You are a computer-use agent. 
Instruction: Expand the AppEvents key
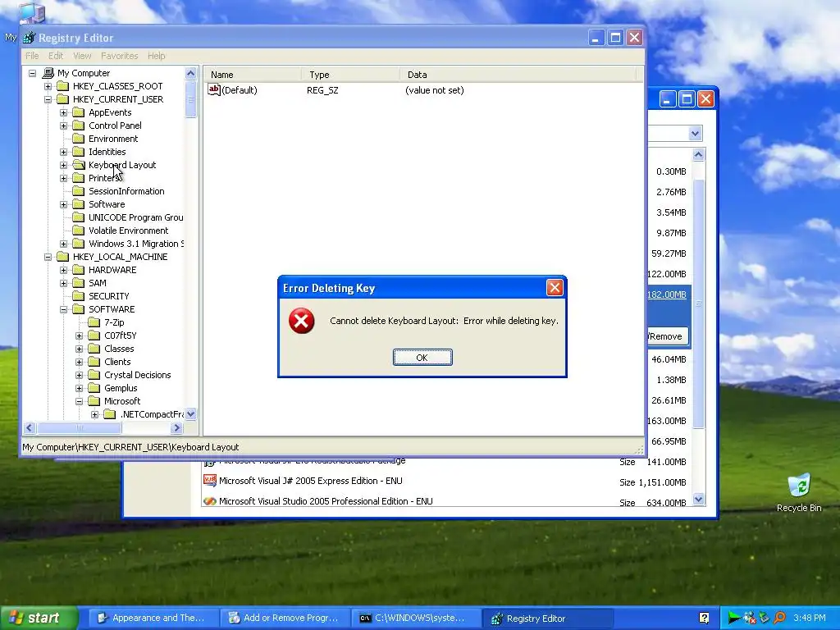pos(63,112)
